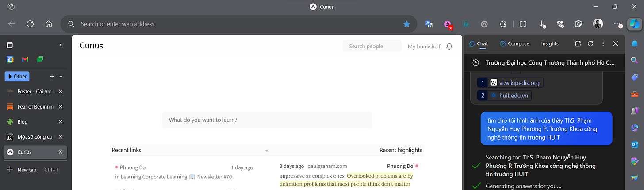Click the blue favorites star in address bar
This screenshot has height=190, width=644.
(x=406, y=24)
